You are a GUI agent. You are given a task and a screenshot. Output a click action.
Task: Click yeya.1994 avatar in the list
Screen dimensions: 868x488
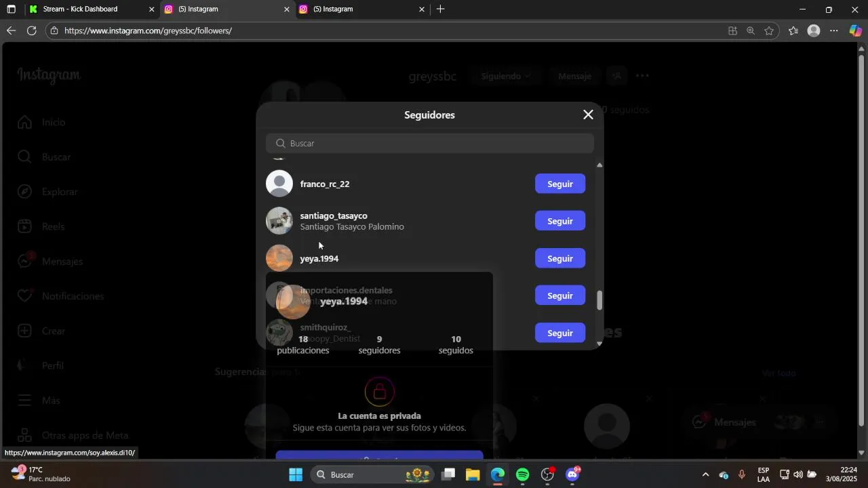(279, 258)
